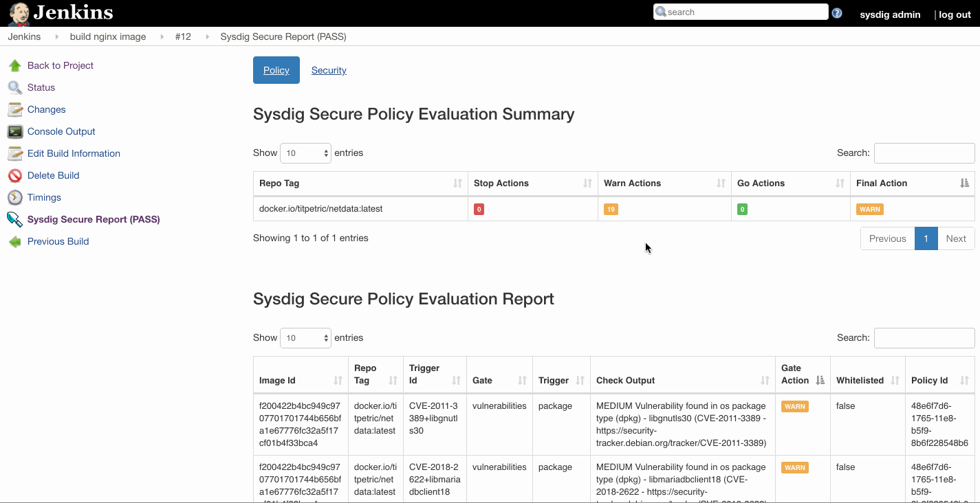Go to build nginx image breadcrumb
Screen dimensions: 980x503
108,37
